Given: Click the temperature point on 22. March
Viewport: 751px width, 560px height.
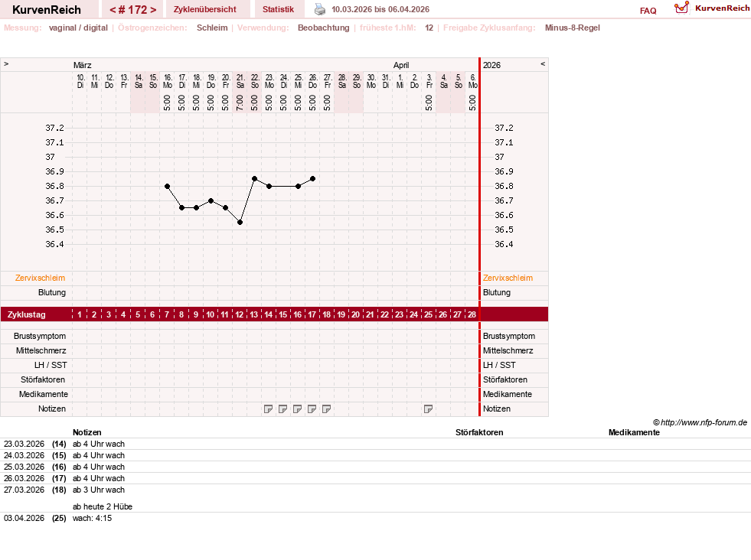Looking at the screenshot, I should click(255, 178).
